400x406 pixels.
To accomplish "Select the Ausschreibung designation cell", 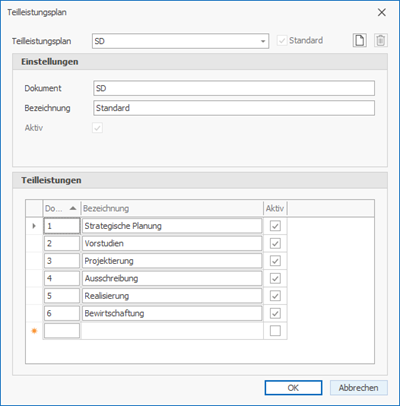I will pos(172,279).
